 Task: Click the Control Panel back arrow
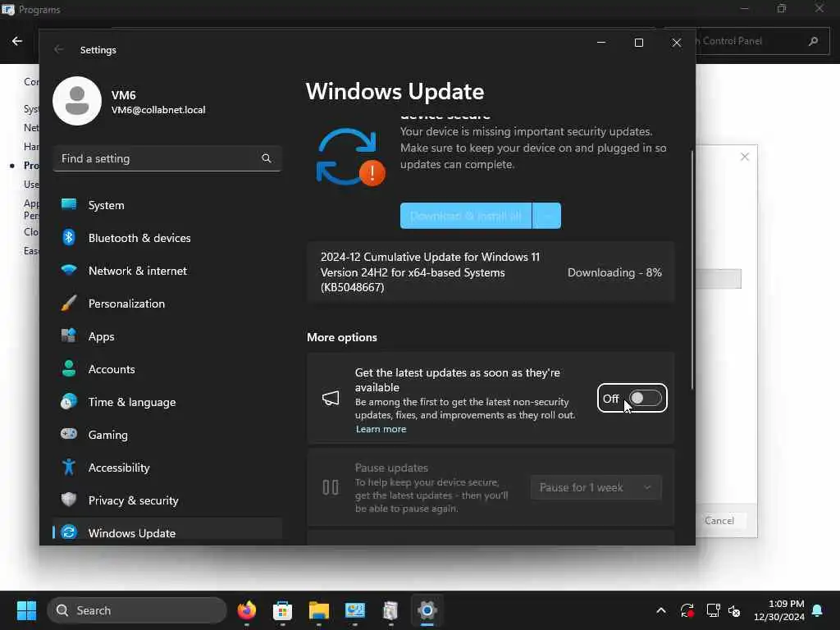coord(17,41)
